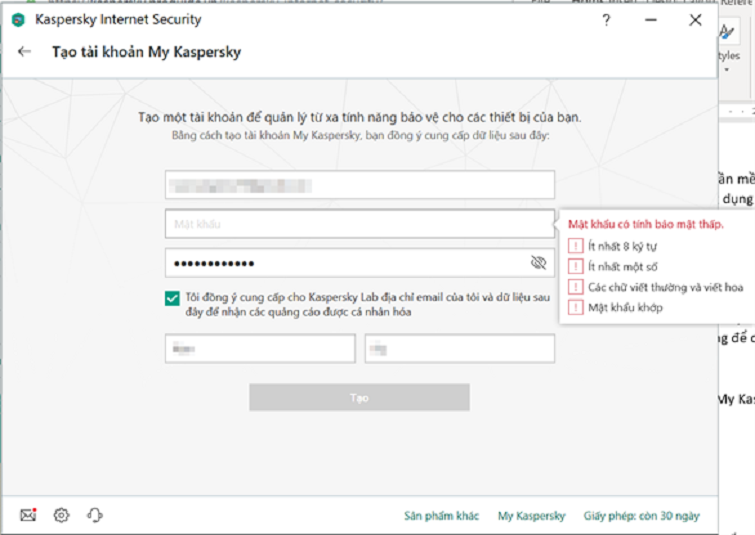
Task: Open the help question mark icon
Action: (x=606, y=20)
